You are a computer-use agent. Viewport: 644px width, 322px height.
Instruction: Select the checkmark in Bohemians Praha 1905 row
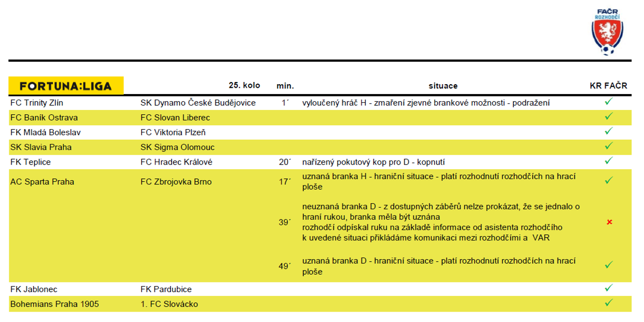pos(609,303)
